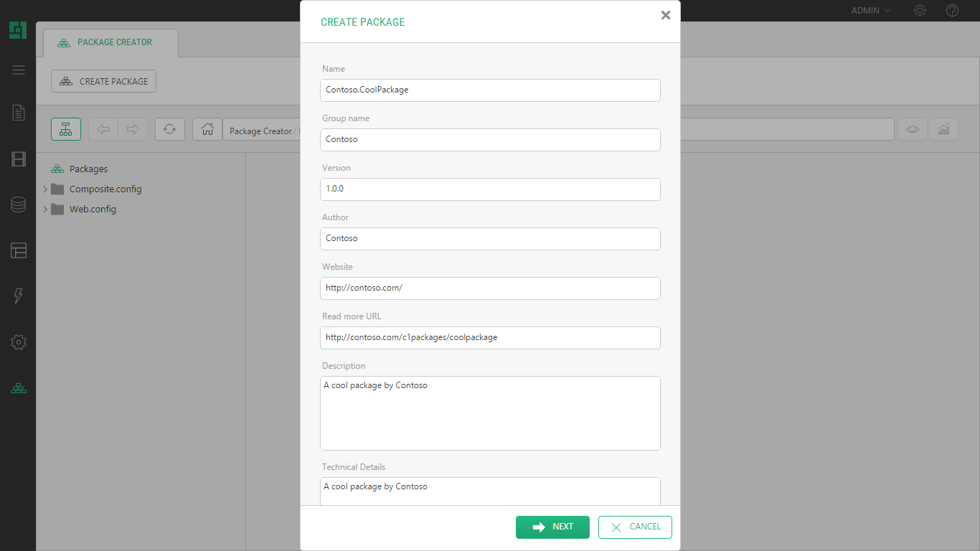Click the Version input field
This screenshot has height=551, width=980.
click(x=490, y=189)
